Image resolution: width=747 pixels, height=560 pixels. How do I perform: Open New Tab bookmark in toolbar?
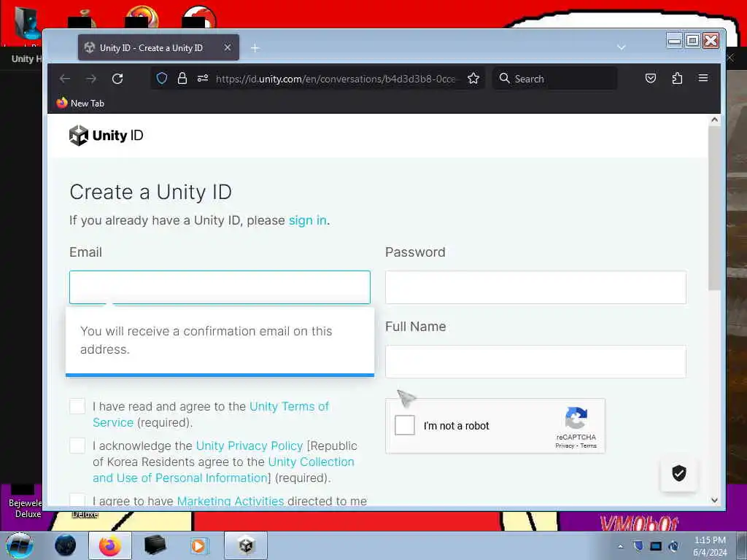[80, 104]
